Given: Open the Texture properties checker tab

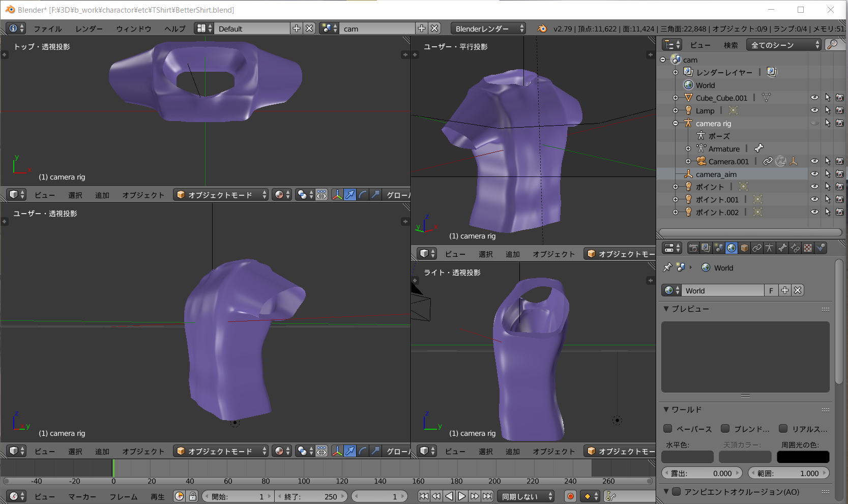Looking at the screenshot, I should point(808,248).
